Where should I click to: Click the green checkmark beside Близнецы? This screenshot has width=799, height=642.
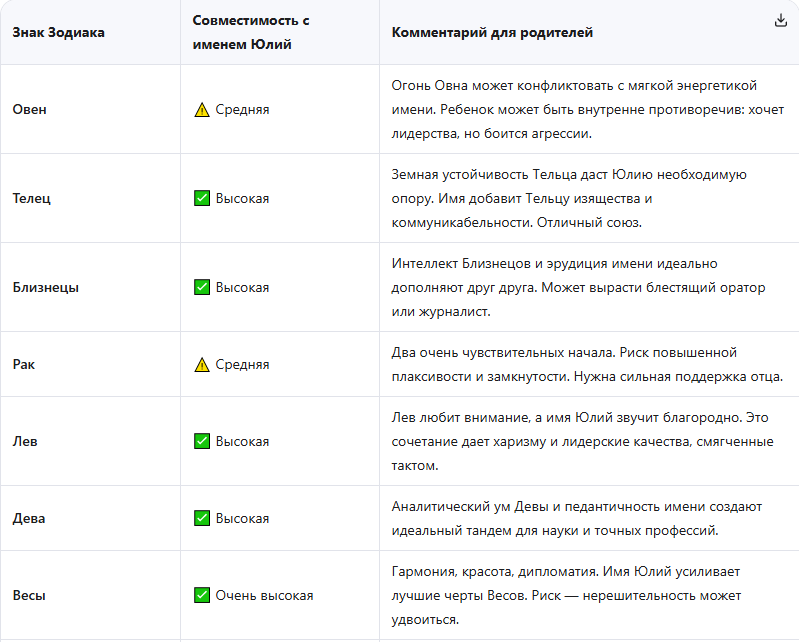202,287
